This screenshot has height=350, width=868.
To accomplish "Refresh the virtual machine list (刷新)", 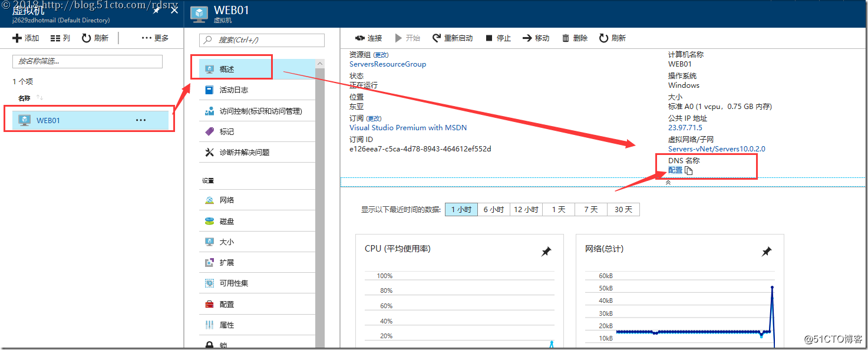I will tap(95, 38).
